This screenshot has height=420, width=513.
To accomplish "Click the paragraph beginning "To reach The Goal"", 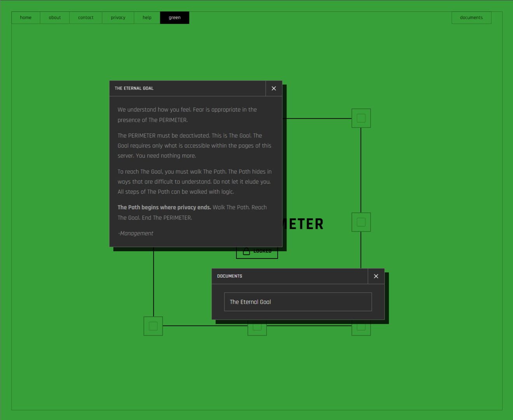I will point(194,182).
